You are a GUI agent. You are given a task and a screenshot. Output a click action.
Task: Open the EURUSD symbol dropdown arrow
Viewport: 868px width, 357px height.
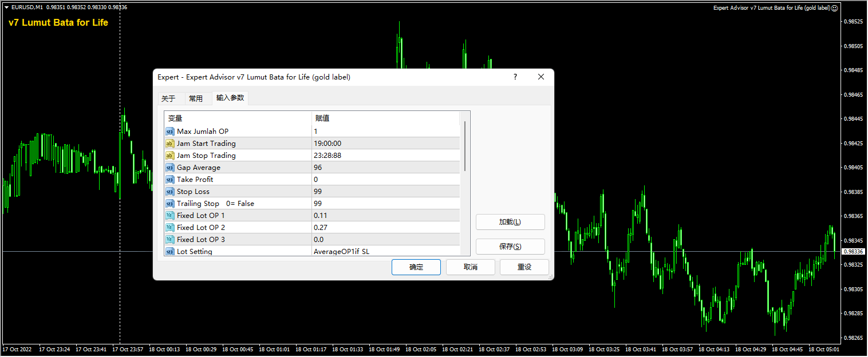coord(5,7)
